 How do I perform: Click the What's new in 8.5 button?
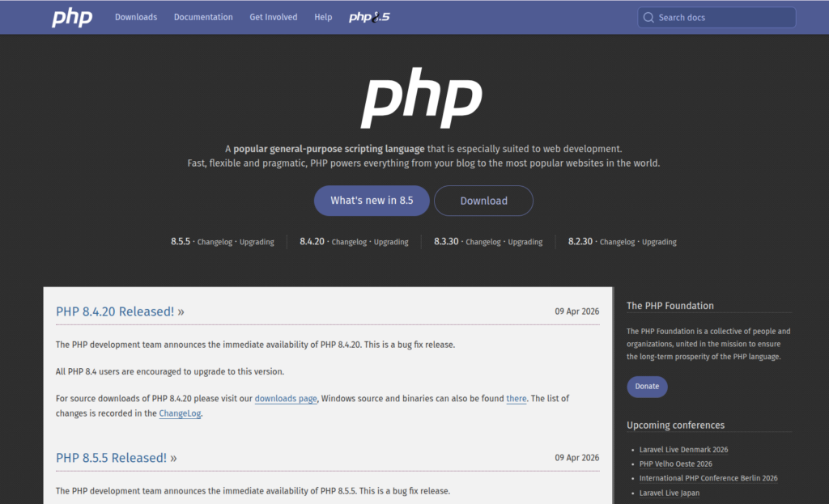372,200
